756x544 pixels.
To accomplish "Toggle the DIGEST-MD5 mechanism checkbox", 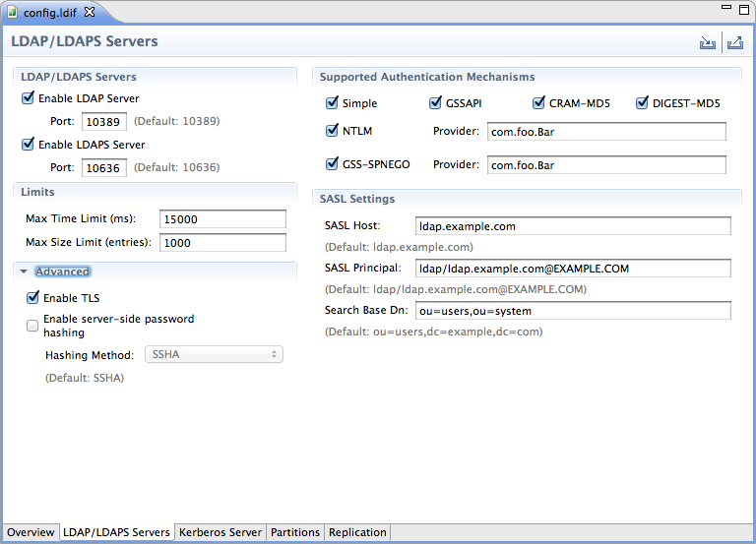I will click(x=643, y=103).
